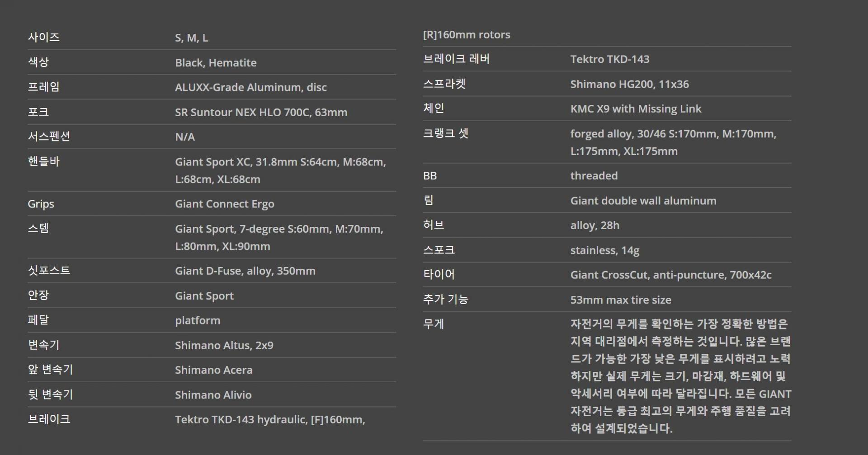Select the "threaded" BB value

point(594,176)
